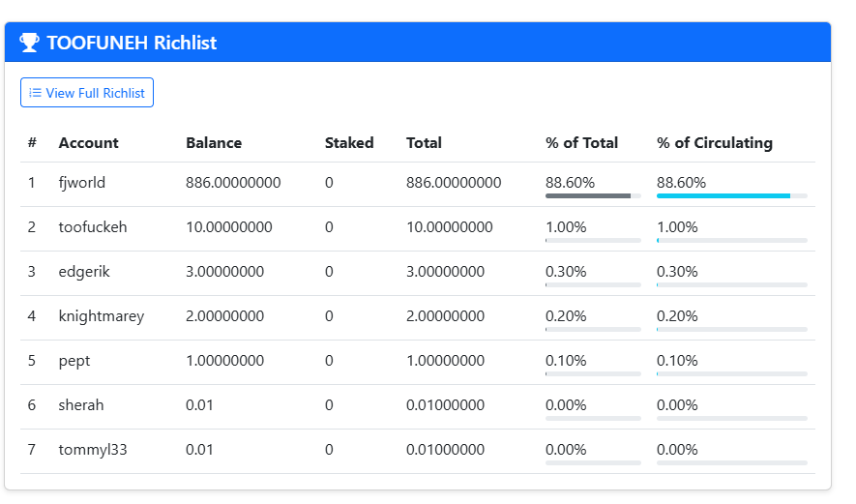
Task: Click the % of Total column header
Action: tap(581, 143)
